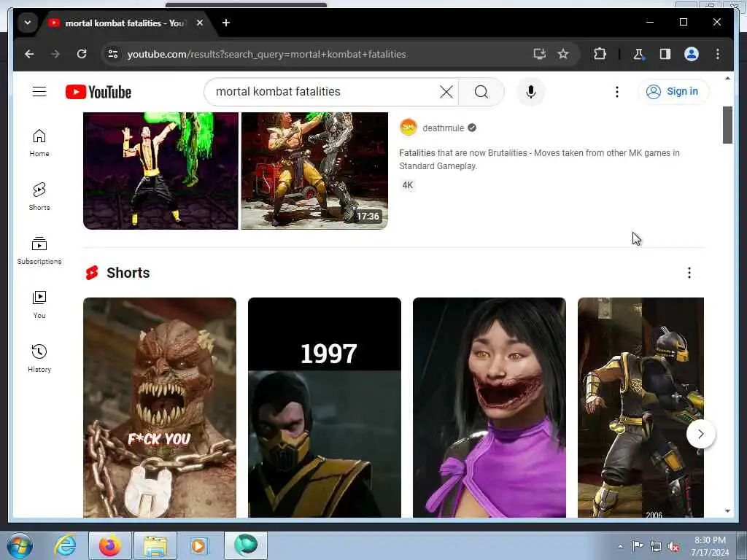Open the Chrome profile avatar
The height and width of the screenshot is (560, 747).
(x=692, y=54)
